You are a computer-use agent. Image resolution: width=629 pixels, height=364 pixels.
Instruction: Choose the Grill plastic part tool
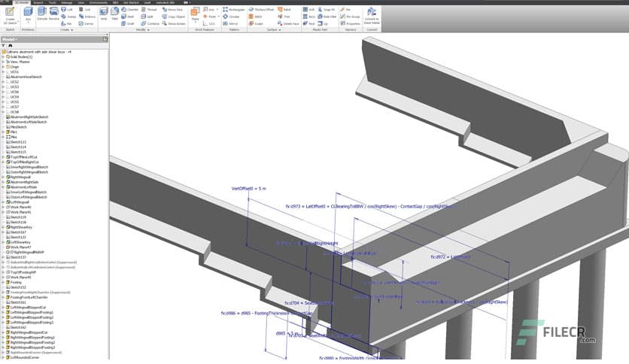pyautogui.click(x=309, y=9)
